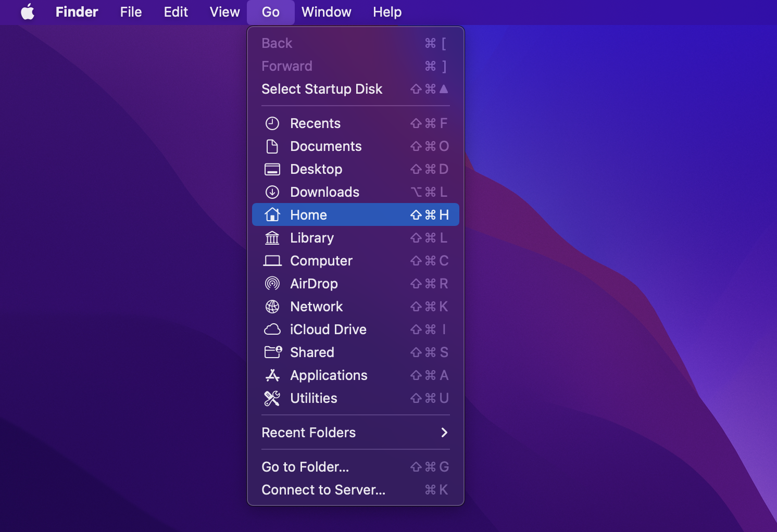Open the Finder menu
The height and width of the screenshot is (532, 777).
click(x=77, y=12)
